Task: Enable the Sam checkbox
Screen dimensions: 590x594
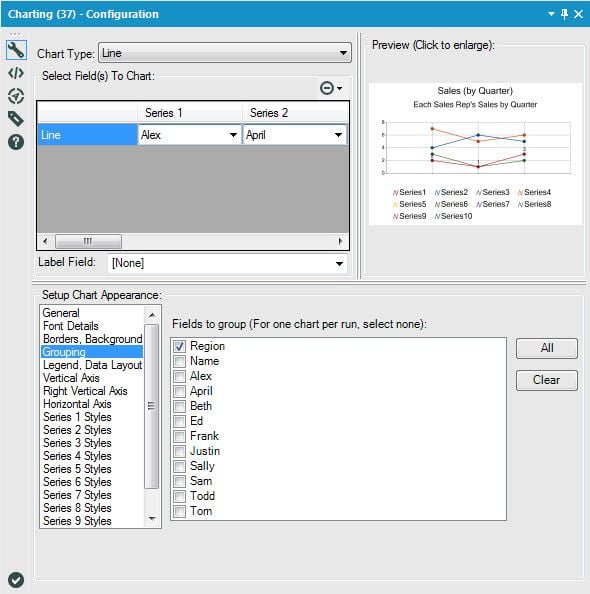Action: (179, 481)
